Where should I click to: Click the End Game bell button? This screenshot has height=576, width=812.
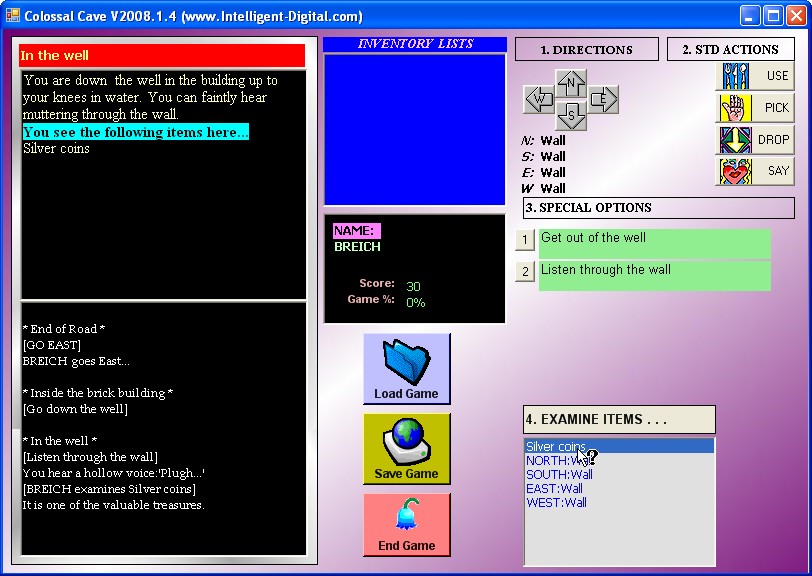click(407, 525)
